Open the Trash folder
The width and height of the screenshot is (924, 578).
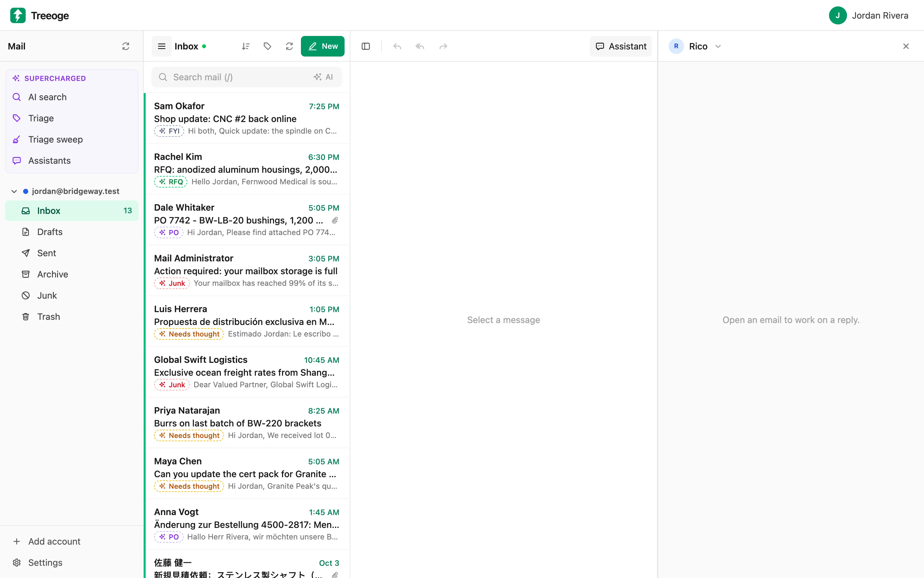(x=72, y=317)
